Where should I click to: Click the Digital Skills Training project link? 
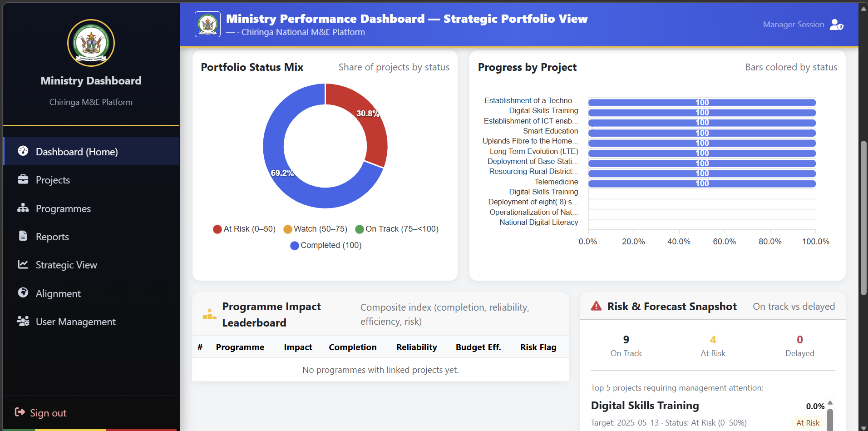click(644, 405)
